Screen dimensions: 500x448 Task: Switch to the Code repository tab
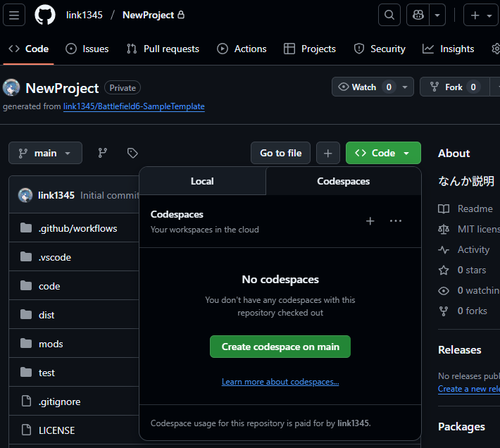pos(29,49)
